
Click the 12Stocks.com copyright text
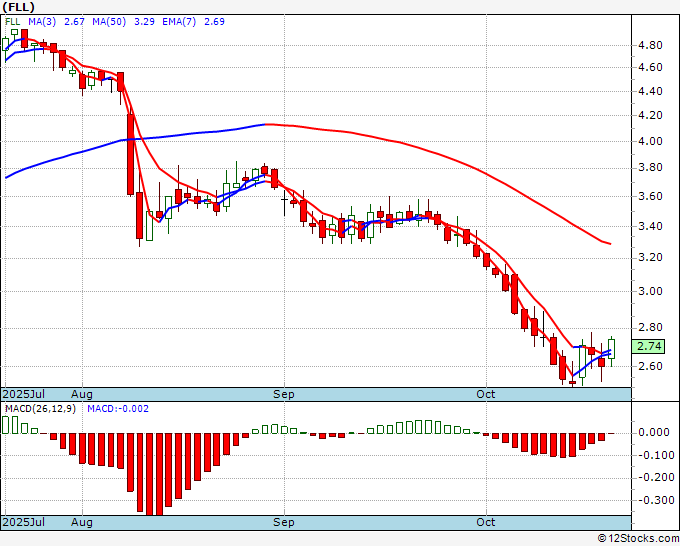point(638,539)
